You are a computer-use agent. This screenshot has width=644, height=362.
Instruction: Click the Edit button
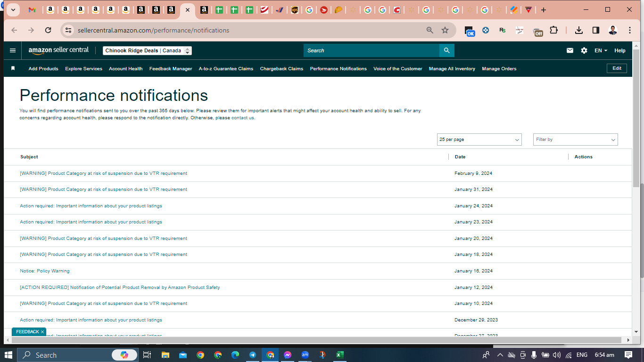(617, 68)
